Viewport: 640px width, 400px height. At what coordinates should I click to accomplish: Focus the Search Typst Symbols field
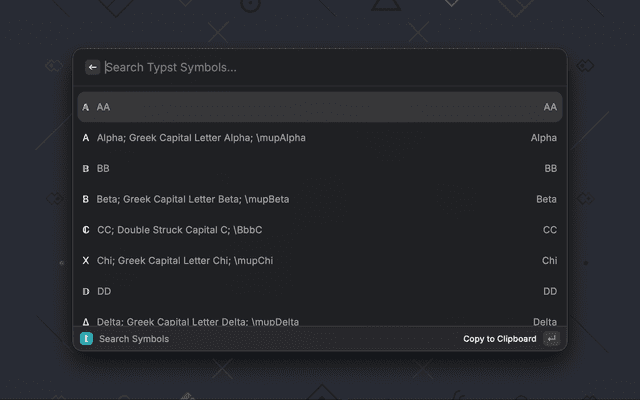(300, 67)
